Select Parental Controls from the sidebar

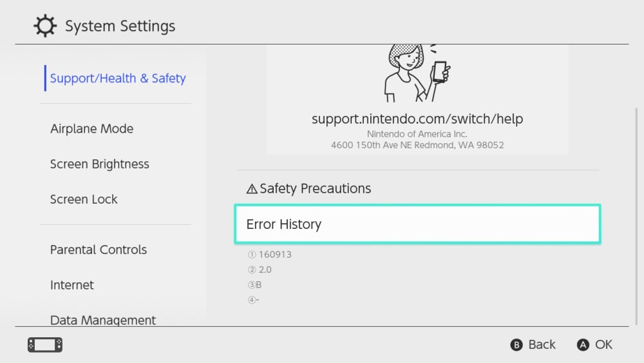click(99, 250)
